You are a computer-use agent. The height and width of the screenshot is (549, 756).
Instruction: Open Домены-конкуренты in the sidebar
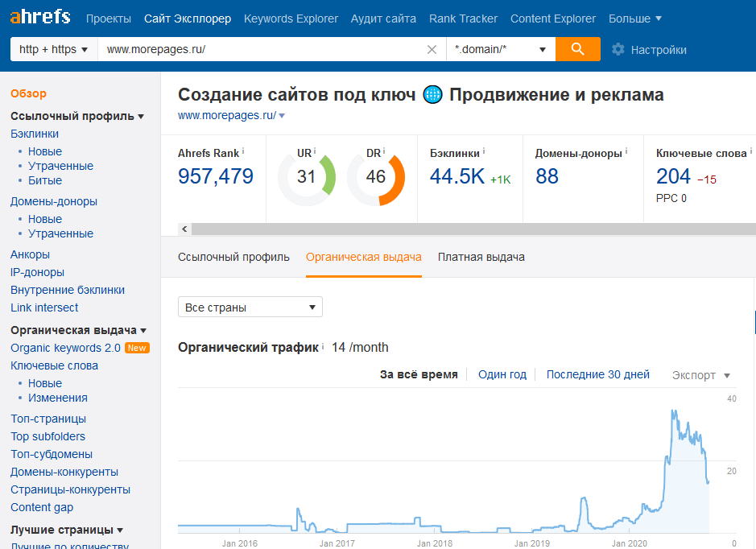point(64,472)
